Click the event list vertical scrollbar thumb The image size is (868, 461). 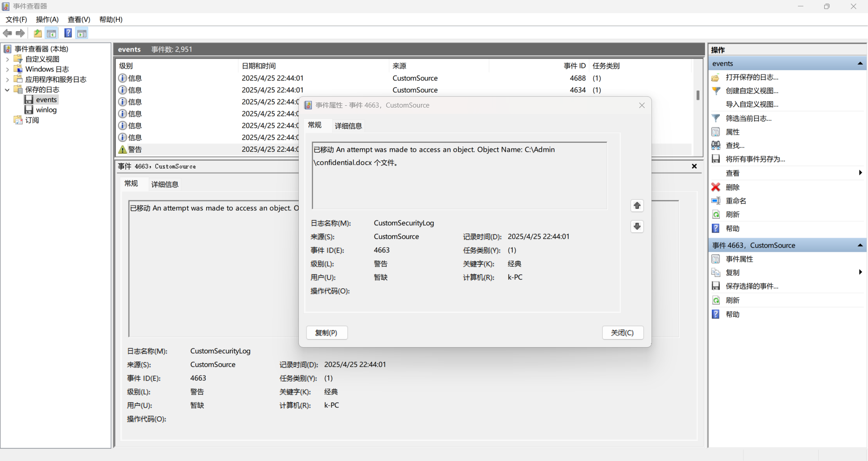[x=698, y=95]
